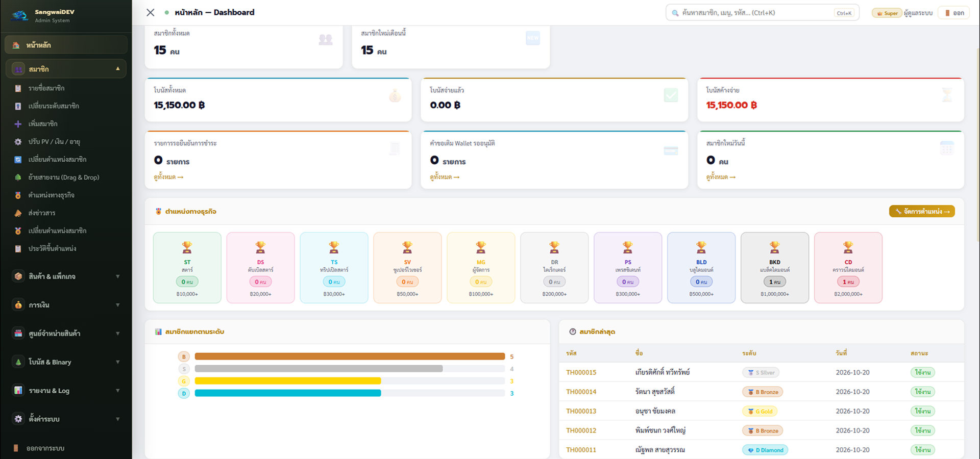
Task: Click the medal icon for ตำแหน่งทางธุรกิจ
Action: [x=18, y=195]
